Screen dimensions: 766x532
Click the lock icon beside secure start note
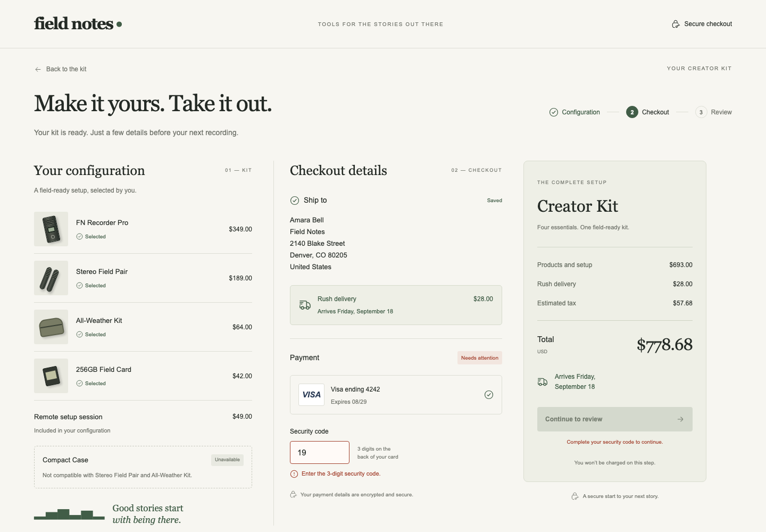point(575,496)
